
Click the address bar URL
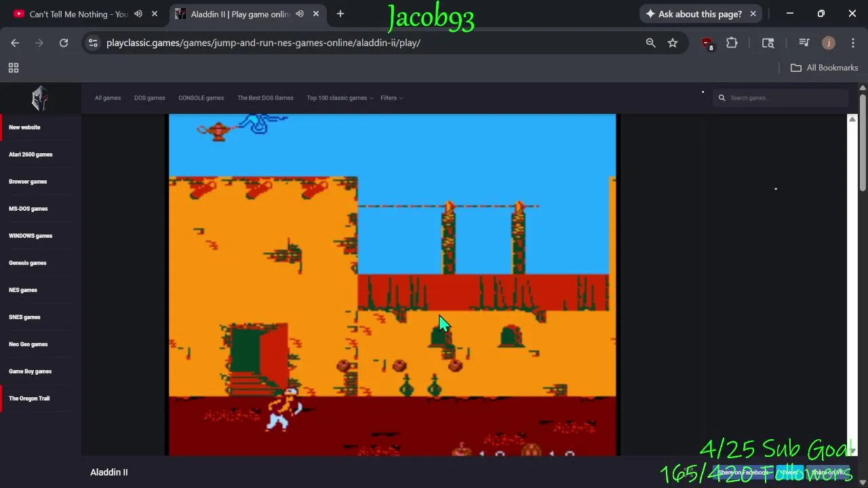[263, 43]
